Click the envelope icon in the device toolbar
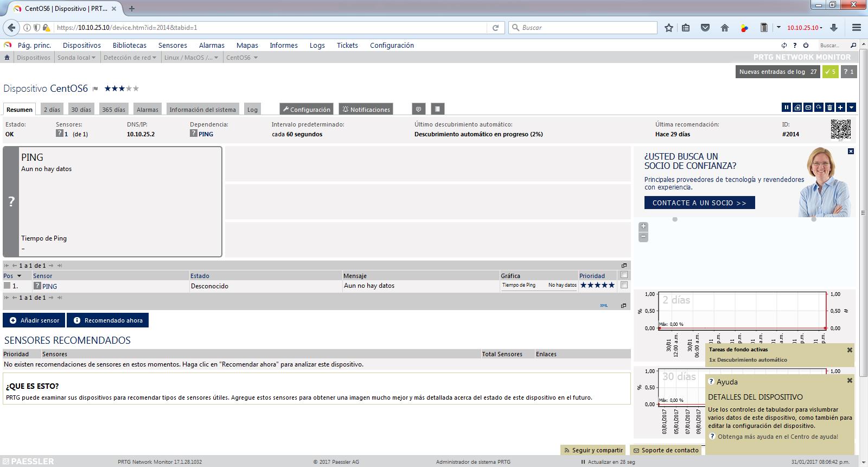Image resolution: width=868 pixels, height=467 pixels. [x=808, y=108]
